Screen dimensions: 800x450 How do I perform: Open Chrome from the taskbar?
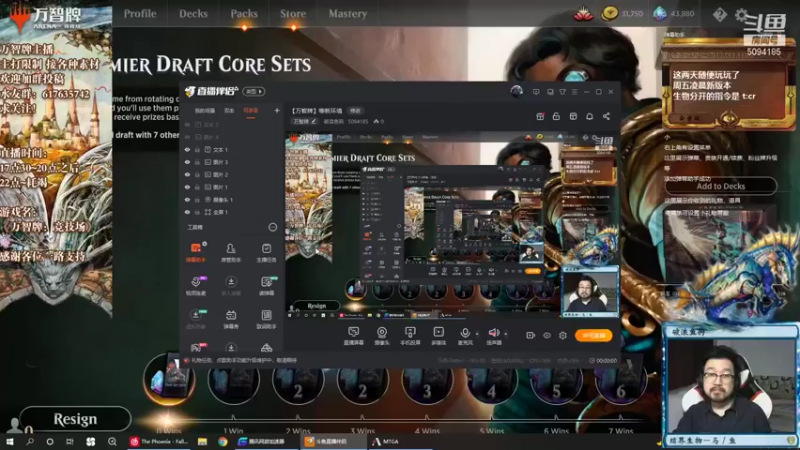click(x=222, y=442)
